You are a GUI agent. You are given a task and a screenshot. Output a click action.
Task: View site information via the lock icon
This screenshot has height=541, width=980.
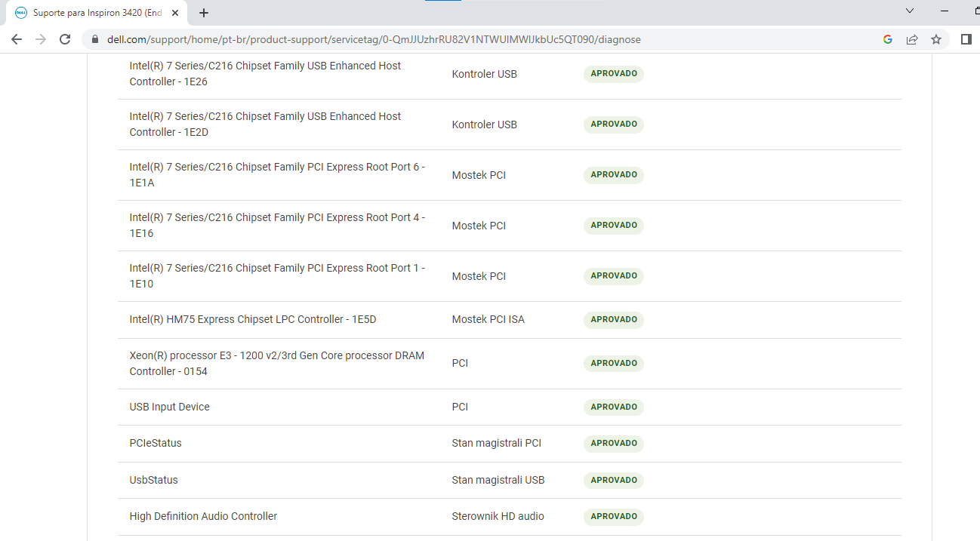[x=95, y=39]
